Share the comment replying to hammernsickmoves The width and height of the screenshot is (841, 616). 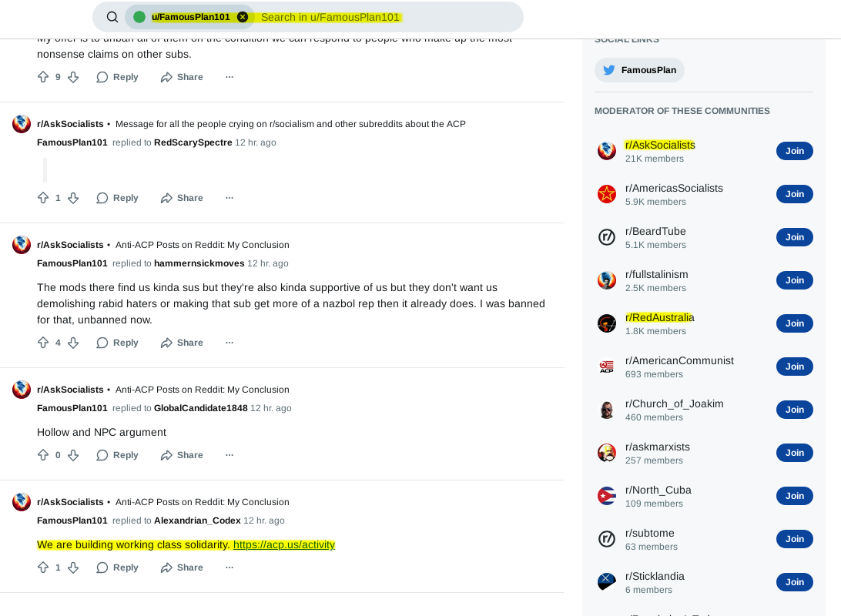point(182,343)
